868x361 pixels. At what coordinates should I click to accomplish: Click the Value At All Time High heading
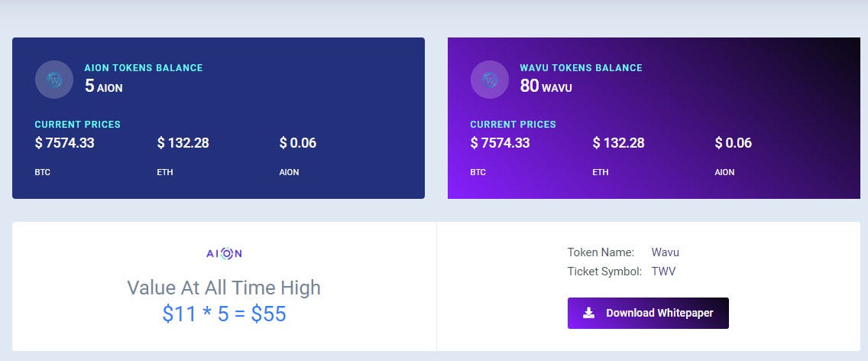tap(224, 288)
